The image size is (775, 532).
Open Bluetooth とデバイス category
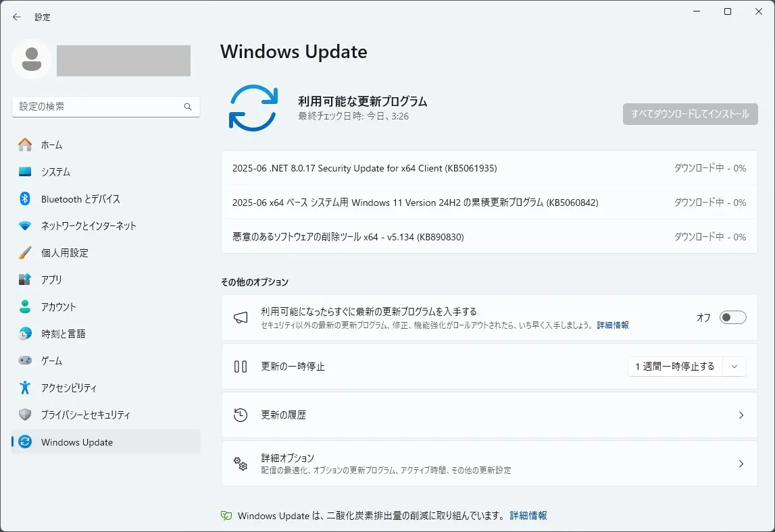[106, 198]
